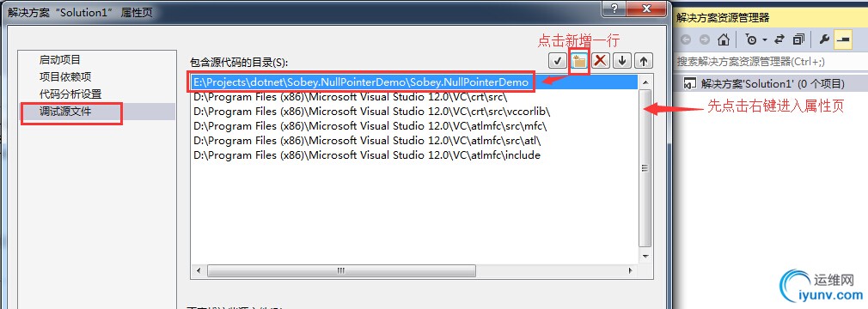Click Back arrow in Solution Explorer toolbar
This screenshot has width=868, height=309.
[686, 39]
